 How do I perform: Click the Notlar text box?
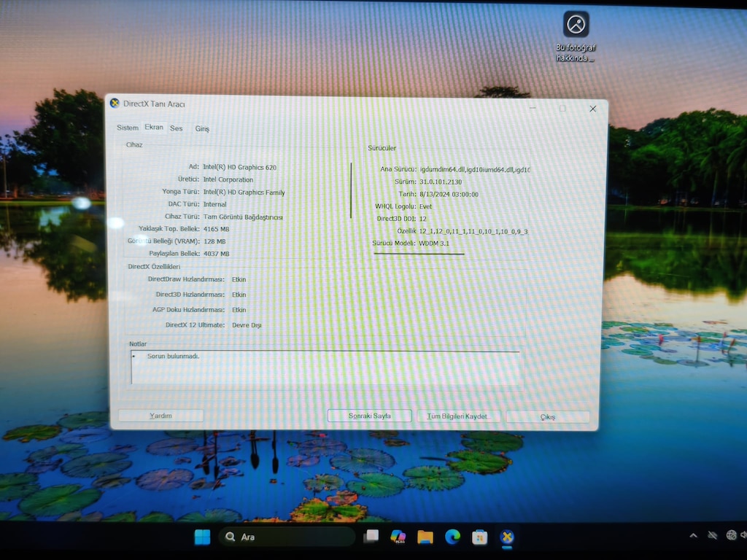pyautogui.click(x=325, y=367)
